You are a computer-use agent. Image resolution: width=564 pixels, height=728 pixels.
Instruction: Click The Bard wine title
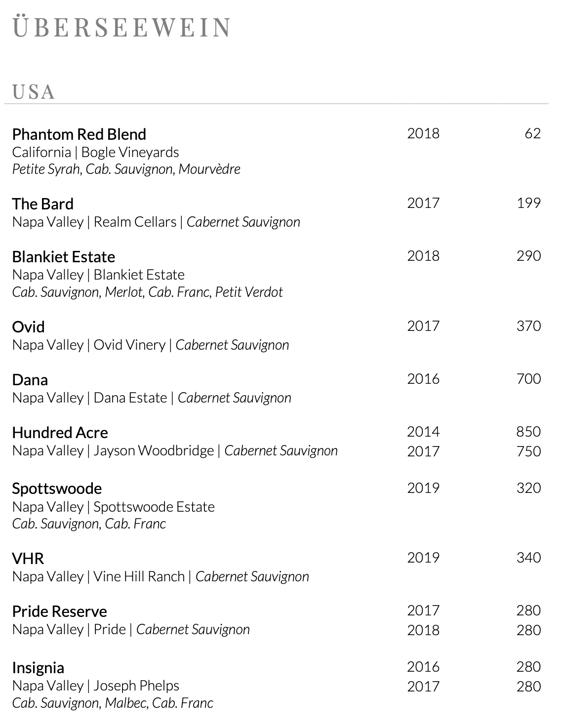tap(42, 204)
